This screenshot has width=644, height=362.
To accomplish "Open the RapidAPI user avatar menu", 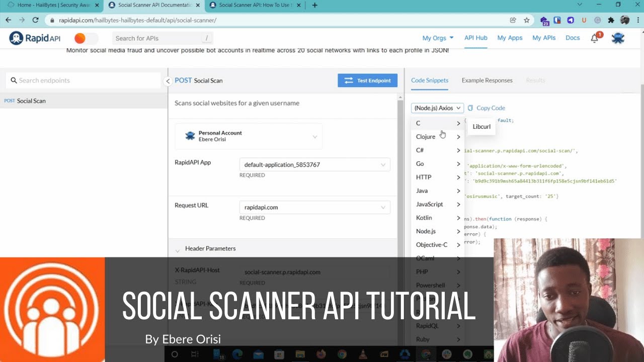I will 618,38.
